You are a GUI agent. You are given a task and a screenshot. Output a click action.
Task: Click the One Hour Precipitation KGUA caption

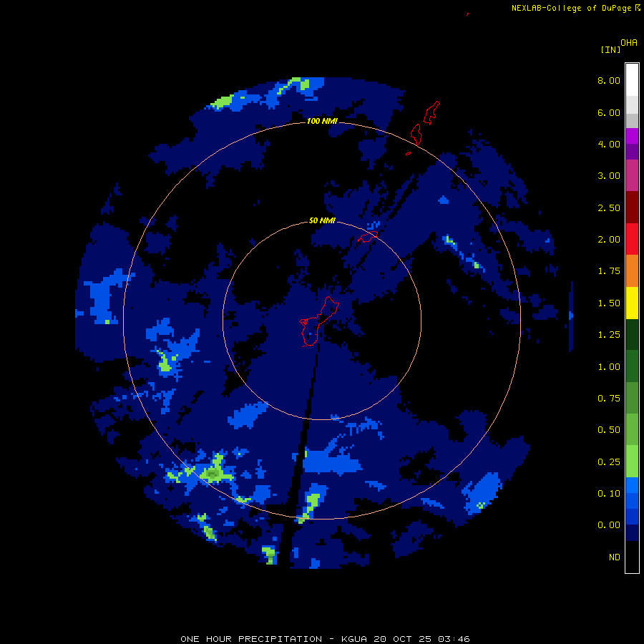pos(325,639)
